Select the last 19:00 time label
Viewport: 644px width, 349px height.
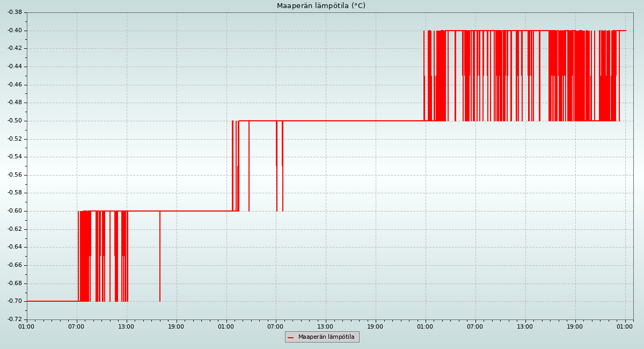click(x=575, y=326)
